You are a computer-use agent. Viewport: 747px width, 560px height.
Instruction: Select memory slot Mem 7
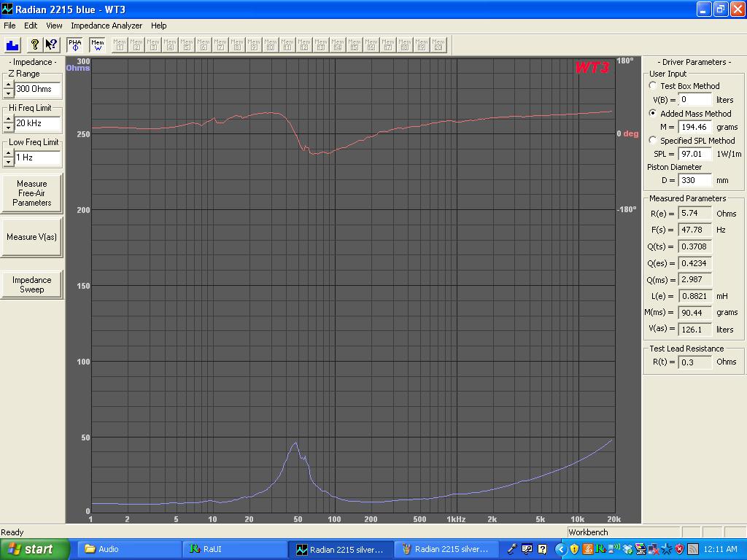tap(220, 45)
